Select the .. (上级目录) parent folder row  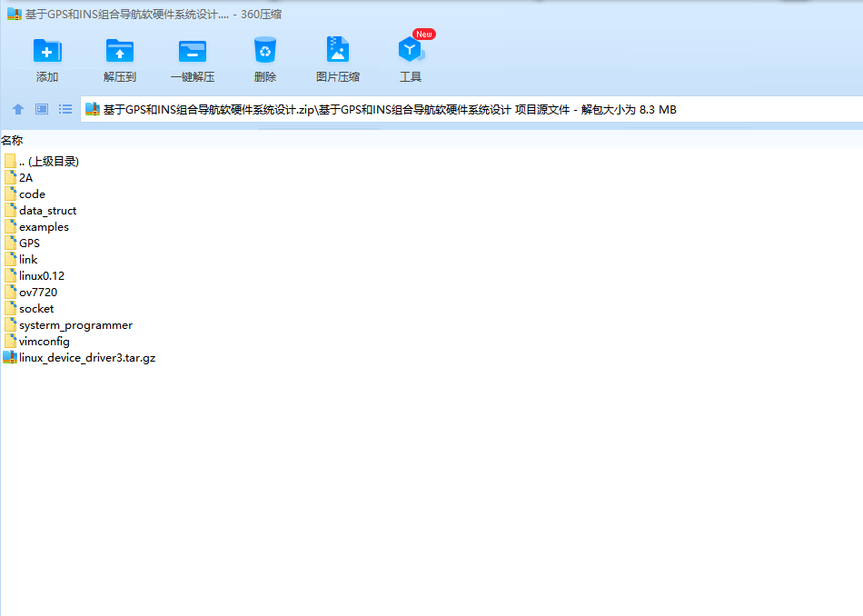point(41,162)
